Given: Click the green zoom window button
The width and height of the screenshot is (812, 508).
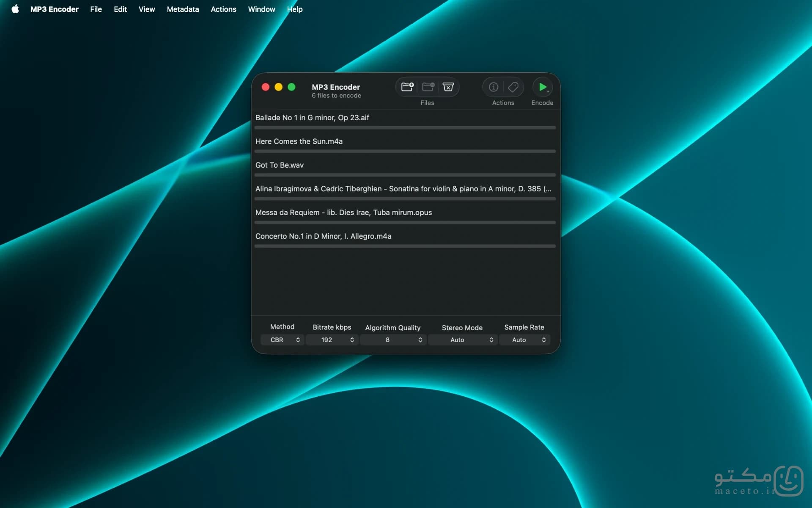Looking at the screenshot, I should [x=291, y=87].
